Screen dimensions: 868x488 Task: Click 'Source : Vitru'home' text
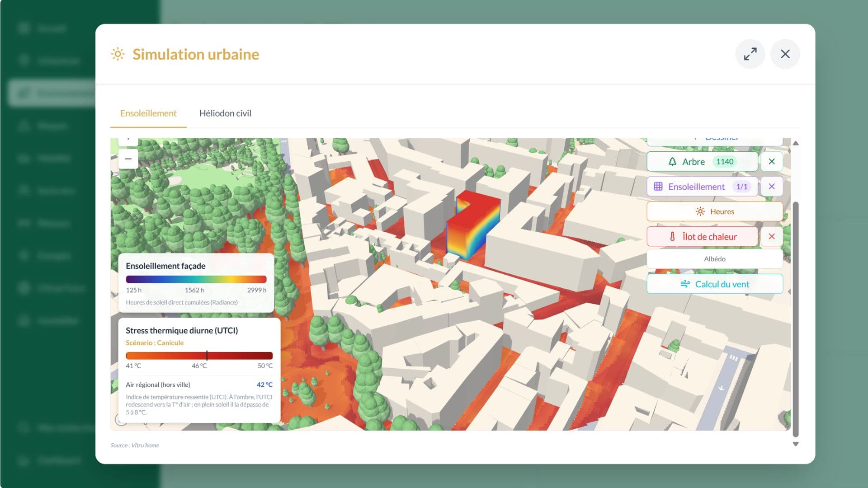click(135, 446)
